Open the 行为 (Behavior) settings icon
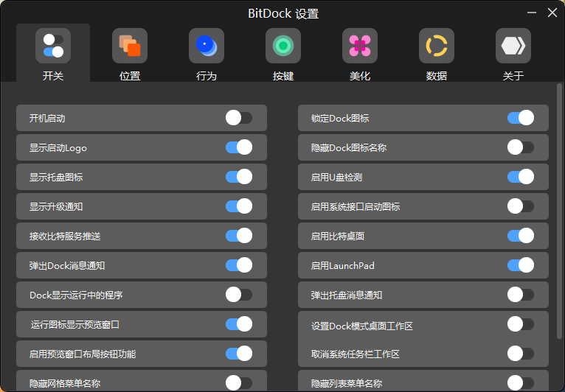Screen dimensions: 565x392 [x=207, y=46]
